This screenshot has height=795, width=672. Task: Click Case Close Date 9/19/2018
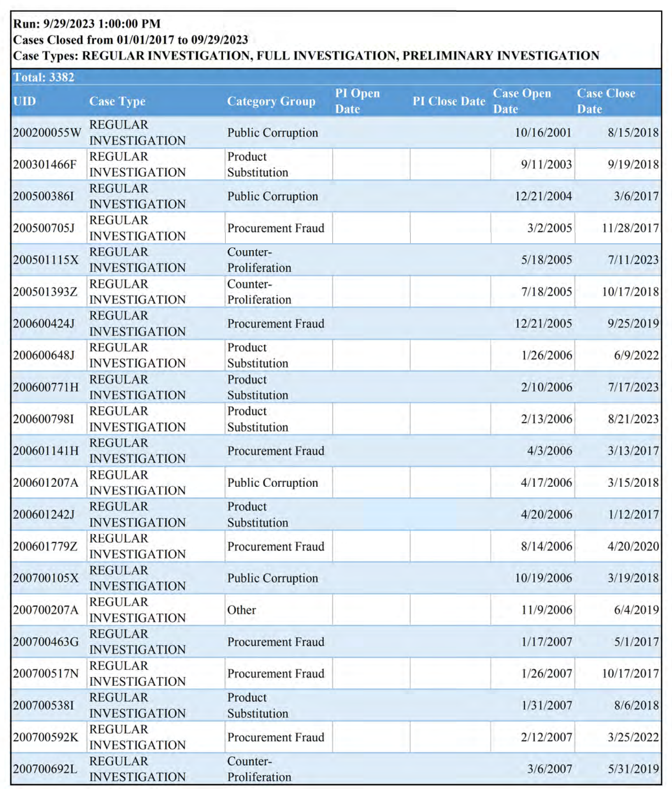pyautogui.click(x=633, y=165)
